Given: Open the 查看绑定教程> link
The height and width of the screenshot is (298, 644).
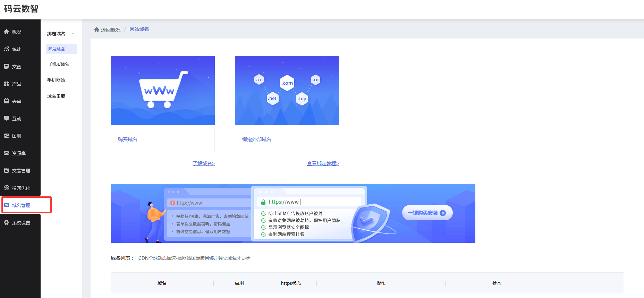Looking at the screenshot, I should [x=323, y=163].
